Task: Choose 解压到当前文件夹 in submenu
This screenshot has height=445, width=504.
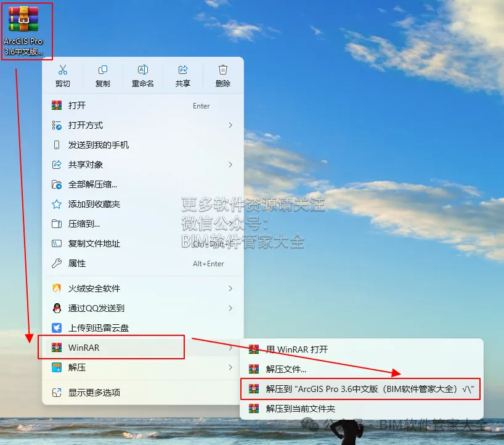Action: click(362, 409)
